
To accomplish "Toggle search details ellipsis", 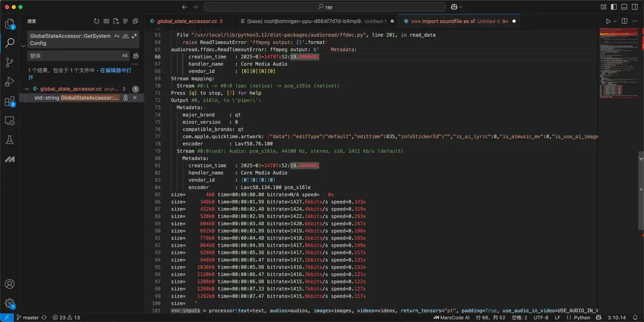I will [135, 64].
